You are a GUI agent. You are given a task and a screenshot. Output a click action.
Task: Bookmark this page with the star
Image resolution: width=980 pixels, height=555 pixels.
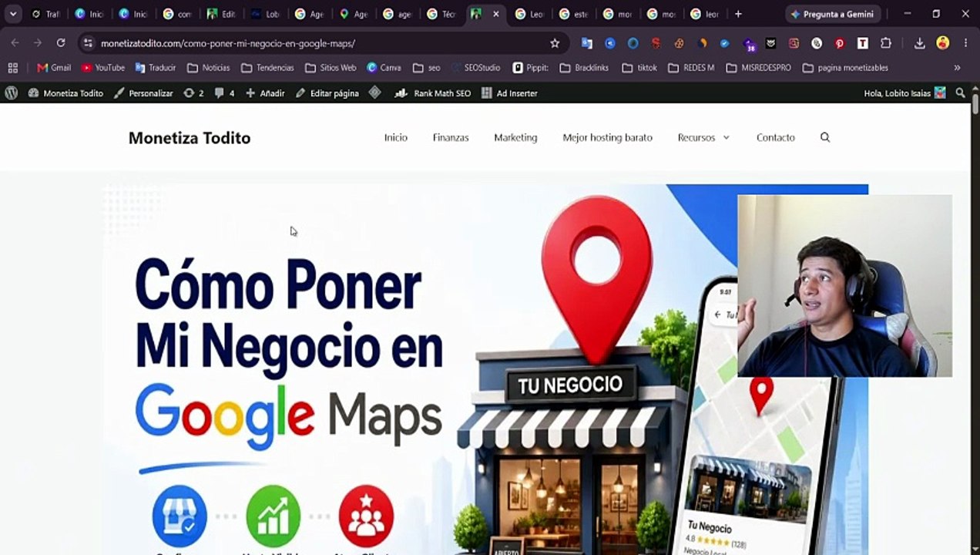[555, 43]
